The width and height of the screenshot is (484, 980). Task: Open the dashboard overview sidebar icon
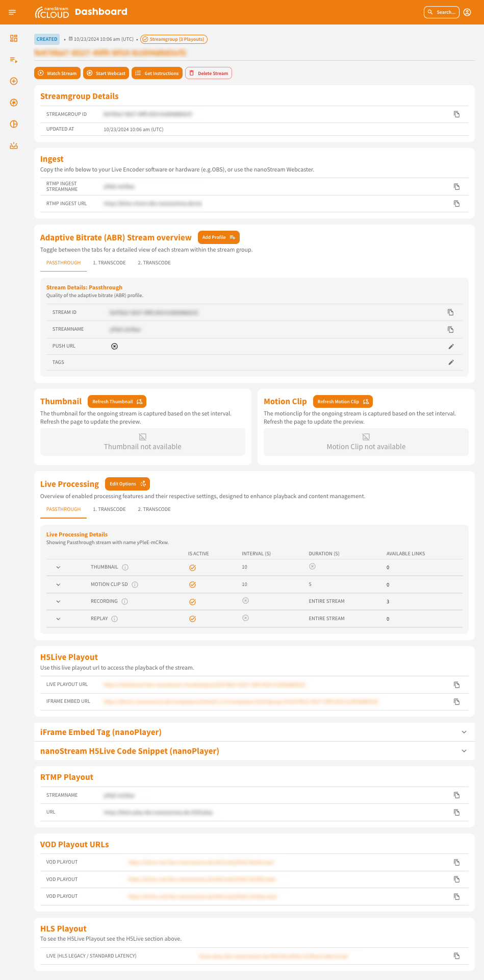click(x=14, y=38)
